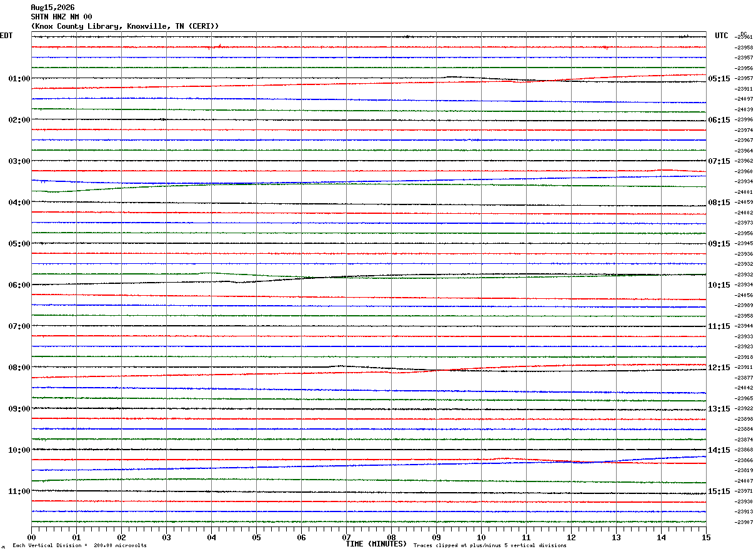
Task: Click the DC offset value -23962
Action: click(744, 161)
